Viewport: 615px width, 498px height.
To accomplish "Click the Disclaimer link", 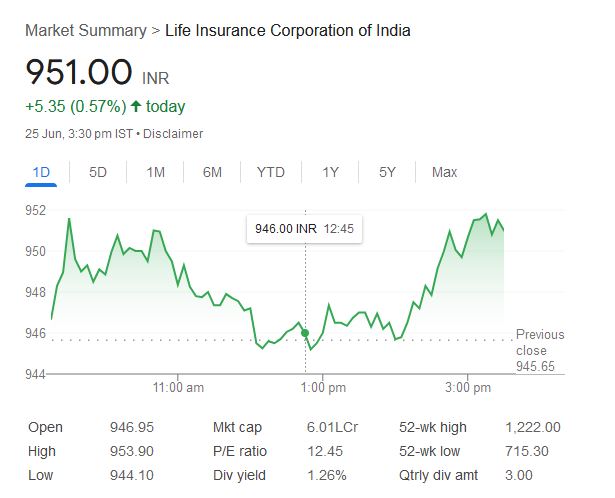I will pyautogui.click(x=176, y=134).
